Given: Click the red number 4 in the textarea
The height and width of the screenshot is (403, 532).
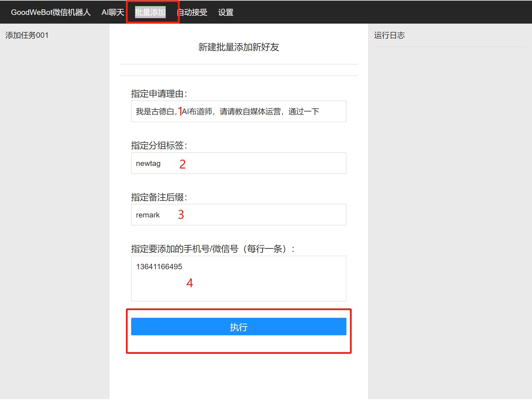Looking at the screenshot, I should (190, 283).
